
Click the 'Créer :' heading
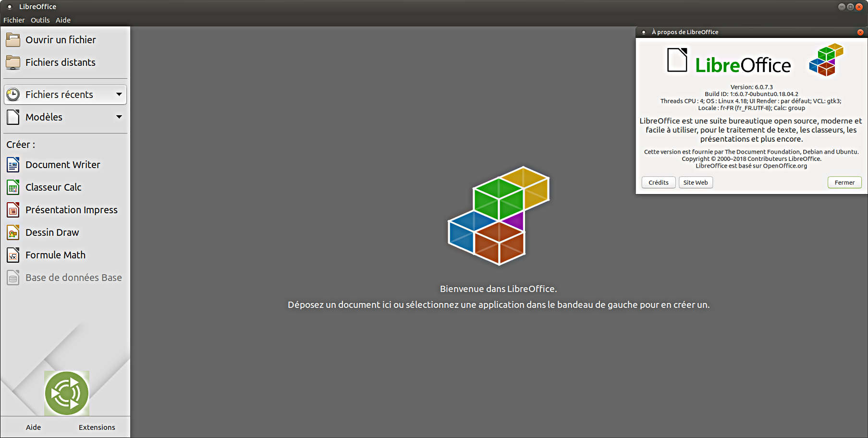21,145
